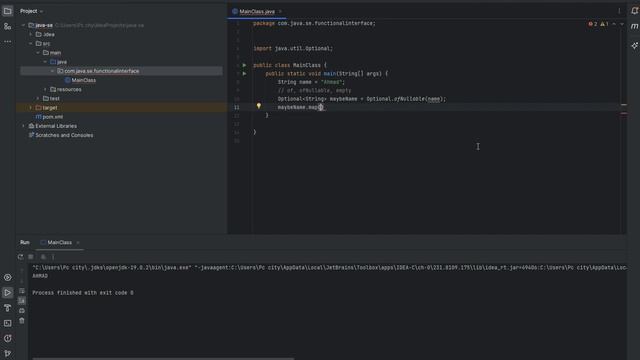Click the Run panel label
Image resolution: width=640 pixels, height=360 pixels.
pos(25,242)
